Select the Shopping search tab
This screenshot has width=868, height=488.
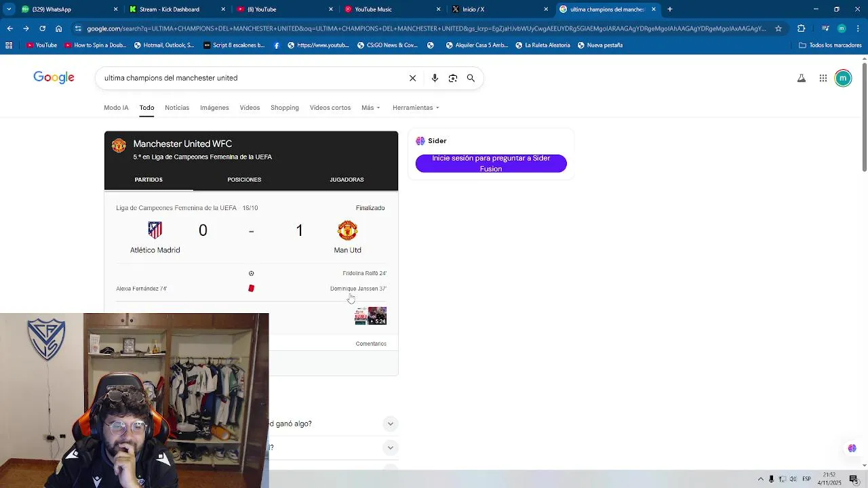click(x=285, y=108)
